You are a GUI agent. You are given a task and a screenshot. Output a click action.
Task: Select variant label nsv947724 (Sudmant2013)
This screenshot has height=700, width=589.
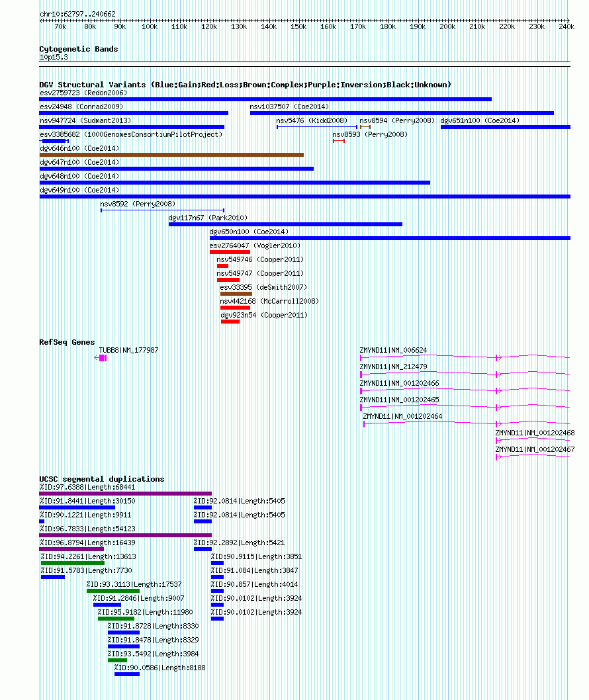pyautogui.click(x=85, y=120)
